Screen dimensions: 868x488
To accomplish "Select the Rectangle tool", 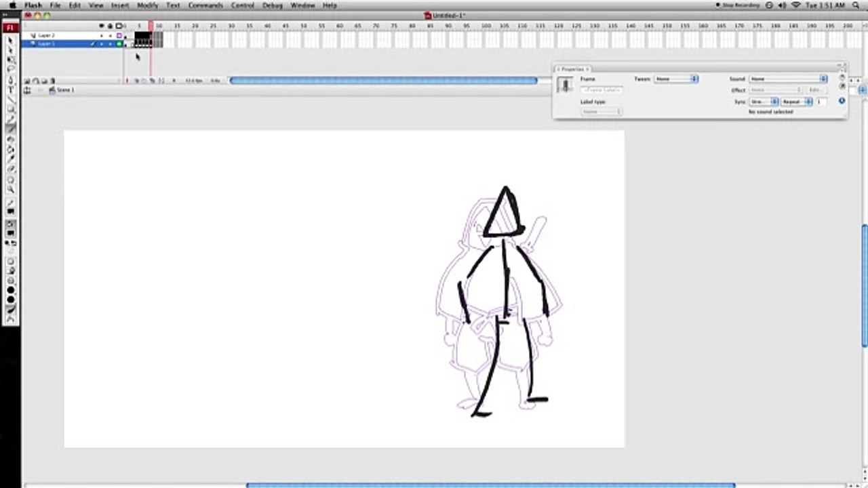I will coord(10,108).
